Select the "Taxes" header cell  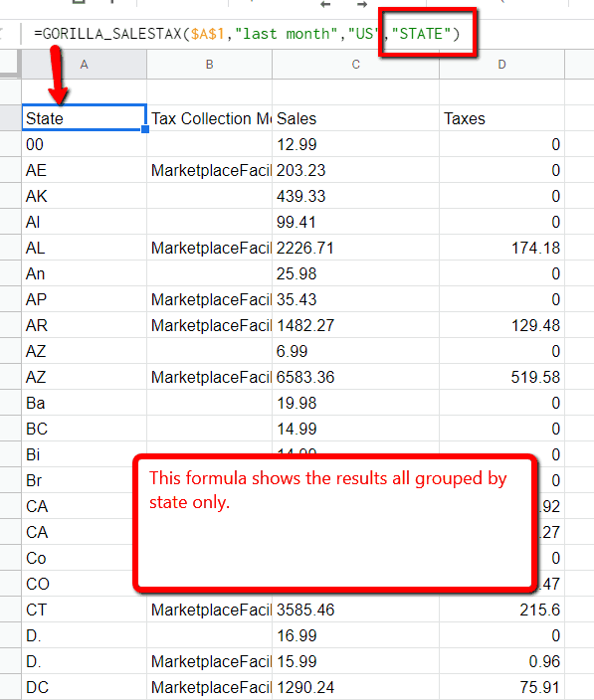coord(502,118)
